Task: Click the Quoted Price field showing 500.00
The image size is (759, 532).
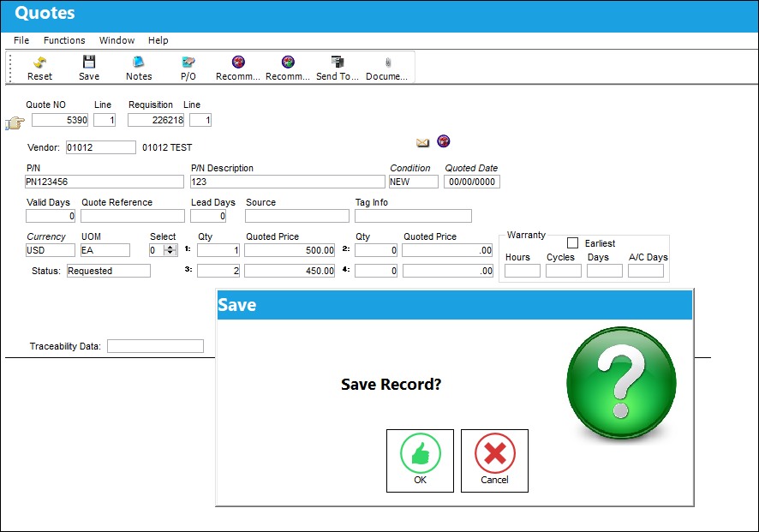Action: coord(290,250)
